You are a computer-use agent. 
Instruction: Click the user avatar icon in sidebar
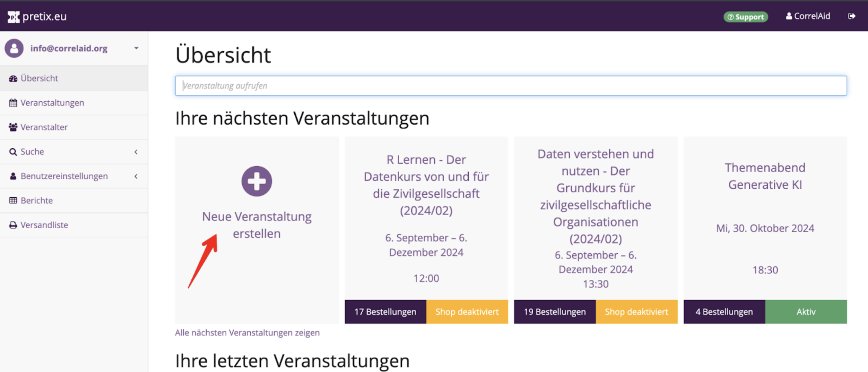(x=14, y=48)
